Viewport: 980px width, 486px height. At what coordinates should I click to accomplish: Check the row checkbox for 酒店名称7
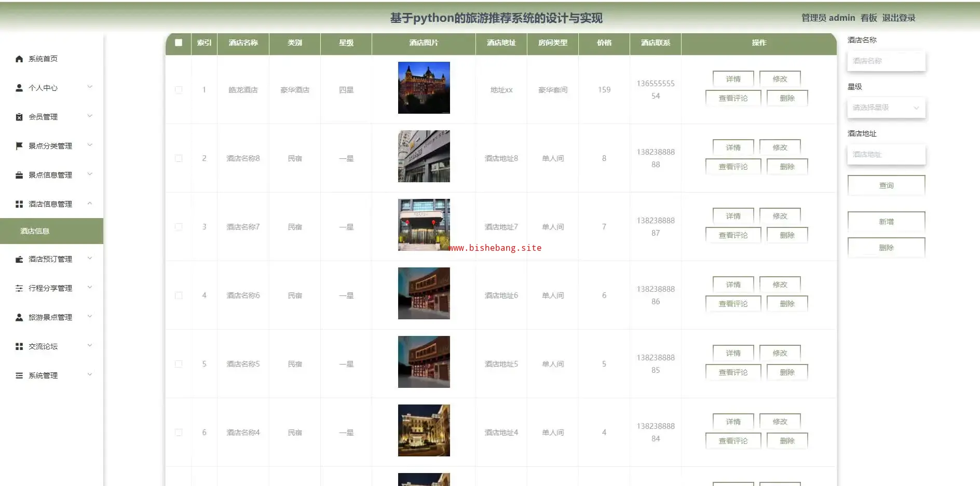click(179, 227)
